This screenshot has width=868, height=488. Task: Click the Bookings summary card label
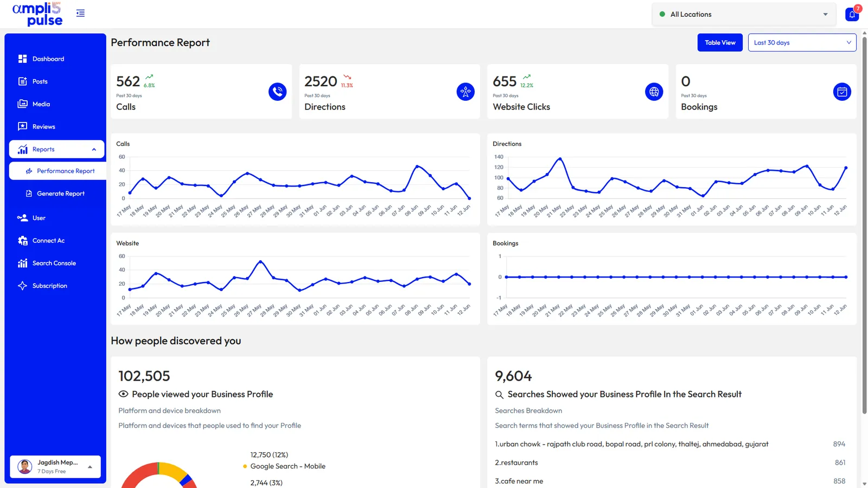pyautogui.click(x=699, y=107)
